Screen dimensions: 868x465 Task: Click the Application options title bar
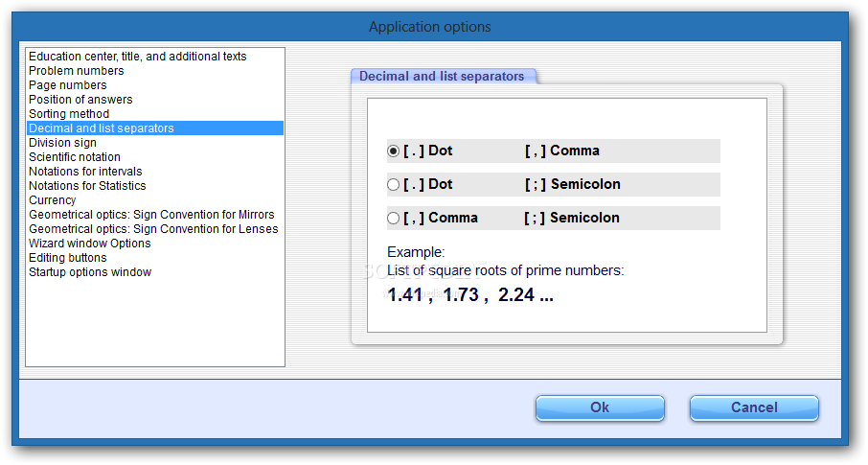click(x=430, y=27)
